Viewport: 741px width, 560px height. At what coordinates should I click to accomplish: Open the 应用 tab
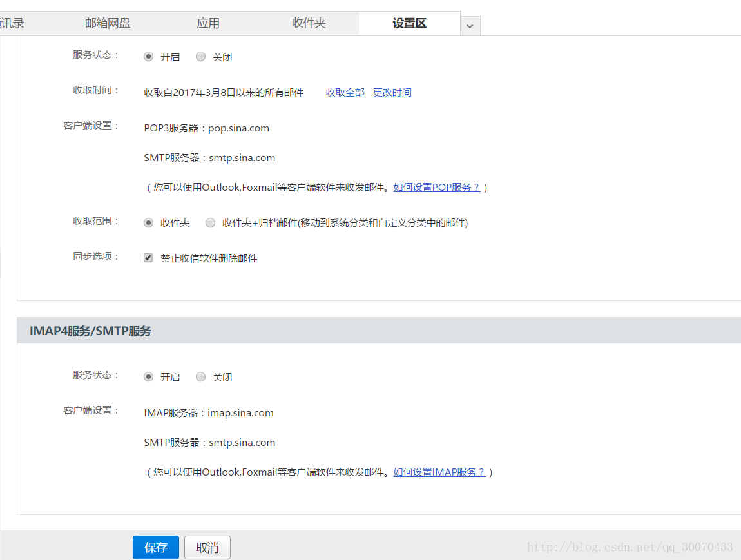pyautogui.click(x=208, y=23)
